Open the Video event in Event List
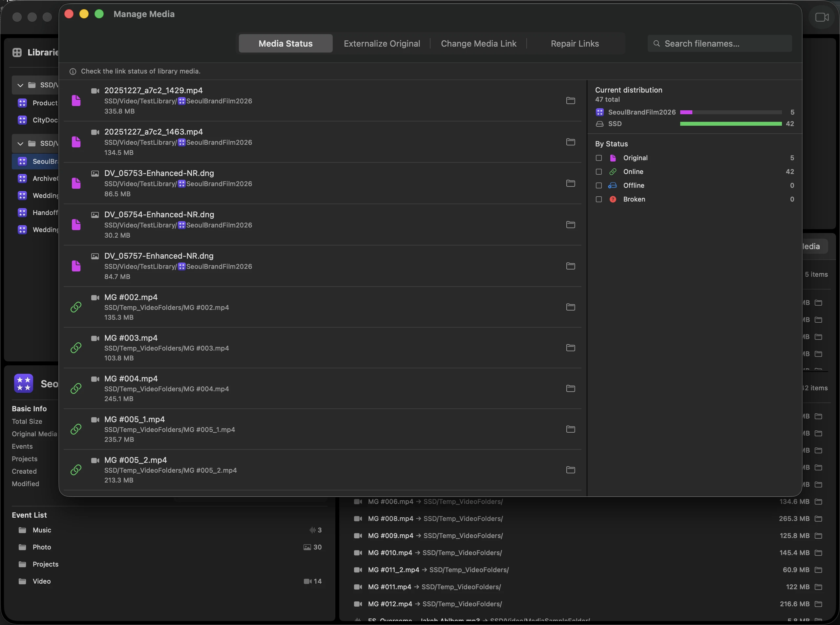Image resolution: width=840 pixels, height=625 pixels. tap(170, 581)
